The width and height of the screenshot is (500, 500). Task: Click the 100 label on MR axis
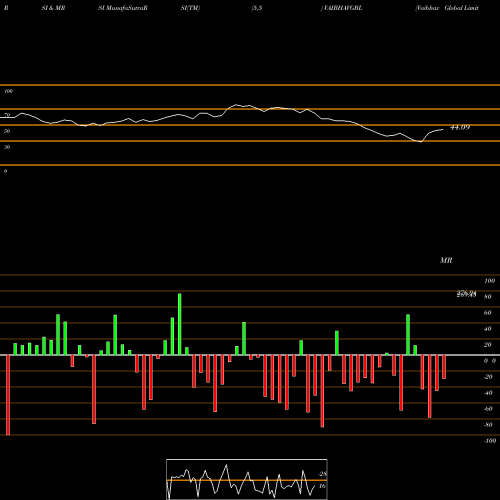(x=489, y=281)
